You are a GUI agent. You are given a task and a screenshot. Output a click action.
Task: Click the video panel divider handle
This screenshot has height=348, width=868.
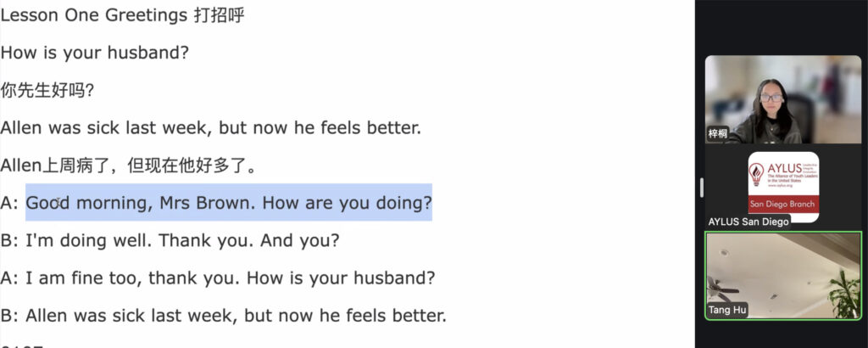coord(701,187)
